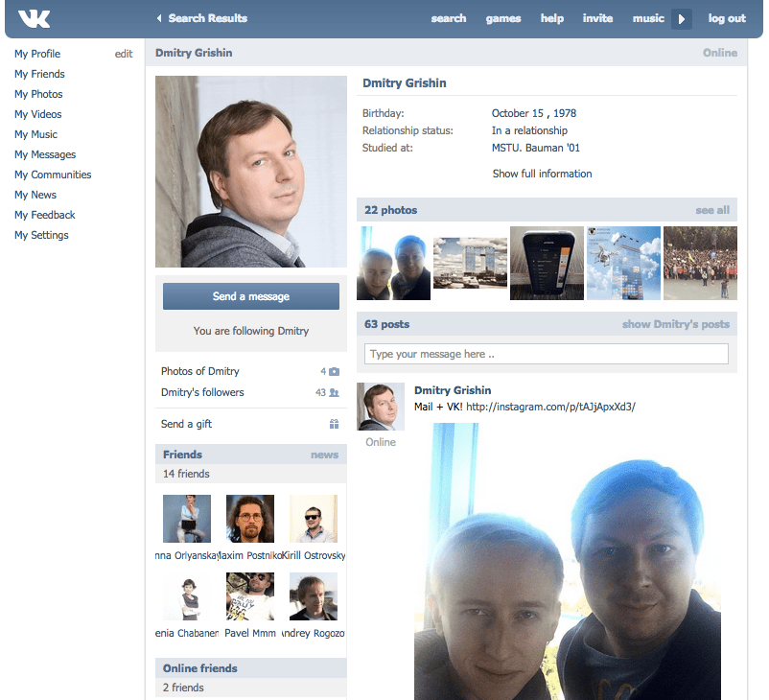This screenshot has width=769, height=700.
Task: Open the camera icon beside Photos of Dmitry
Action: tap(334, 371)
